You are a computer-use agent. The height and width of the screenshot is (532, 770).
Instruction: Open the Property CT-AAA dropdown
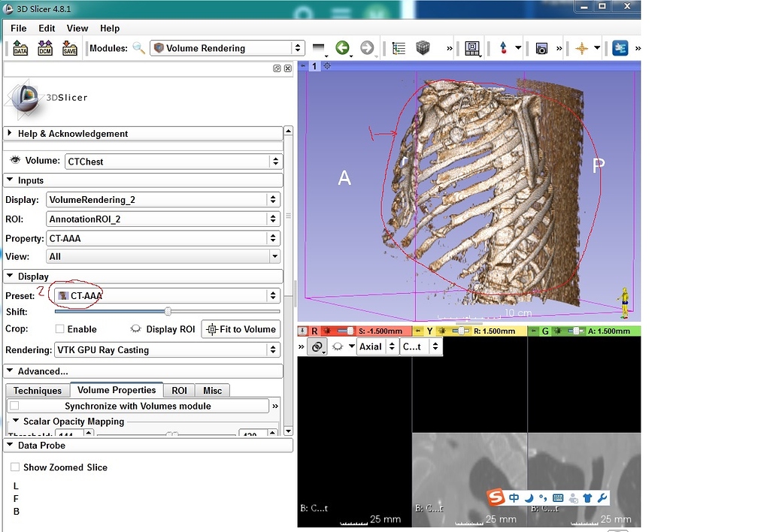[x=163, y=238]
